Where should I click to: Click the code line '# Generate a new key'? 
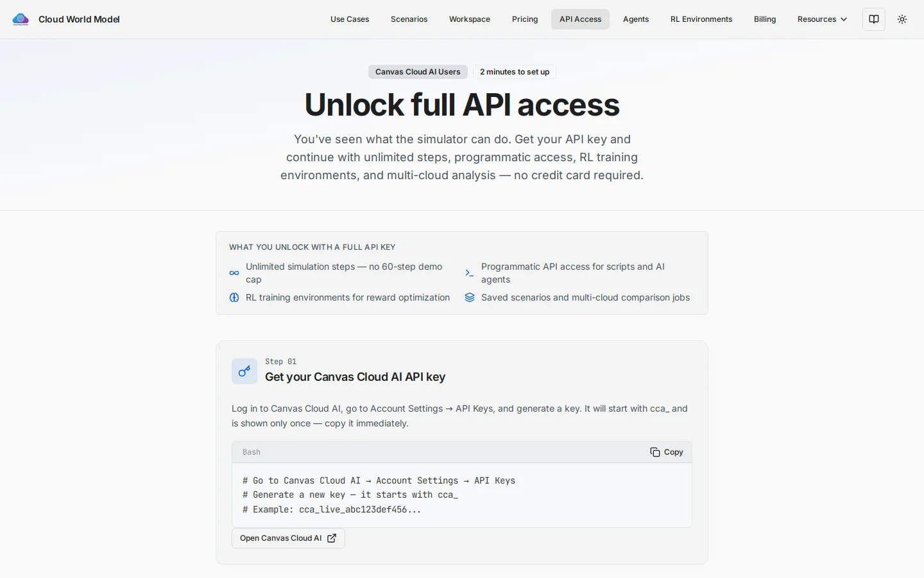coord(350,495)
